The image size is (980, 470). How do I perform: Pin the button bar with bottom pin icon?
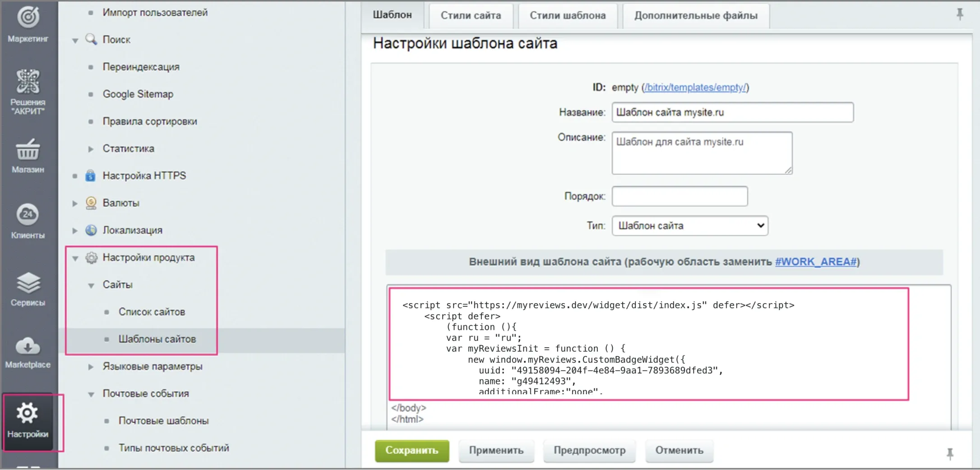[950, 453]
